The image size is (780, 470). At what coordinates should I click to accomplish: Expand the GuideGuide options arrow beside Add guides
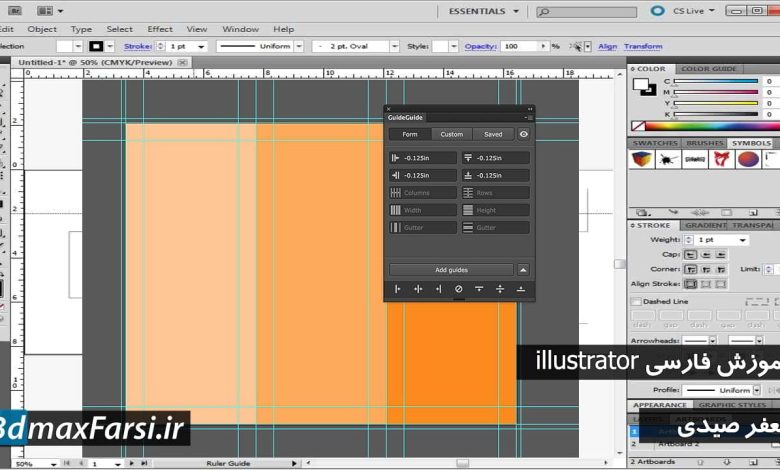pos(523,270)
